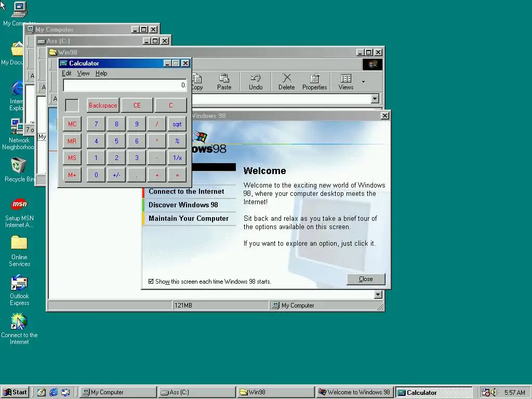Click calculator digit 2 key
The image size is (532, 399).
click(116, 158)
